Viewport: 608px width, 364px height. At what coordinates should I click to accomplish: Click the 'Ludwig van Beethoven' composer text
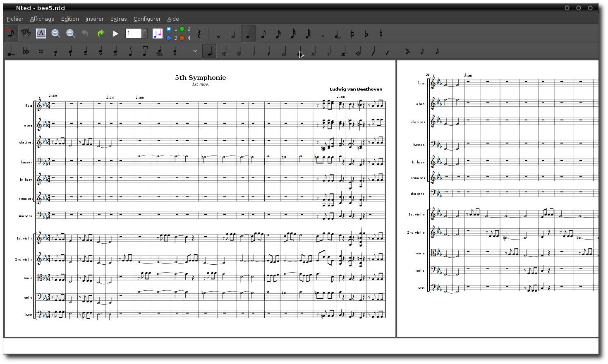356,89
